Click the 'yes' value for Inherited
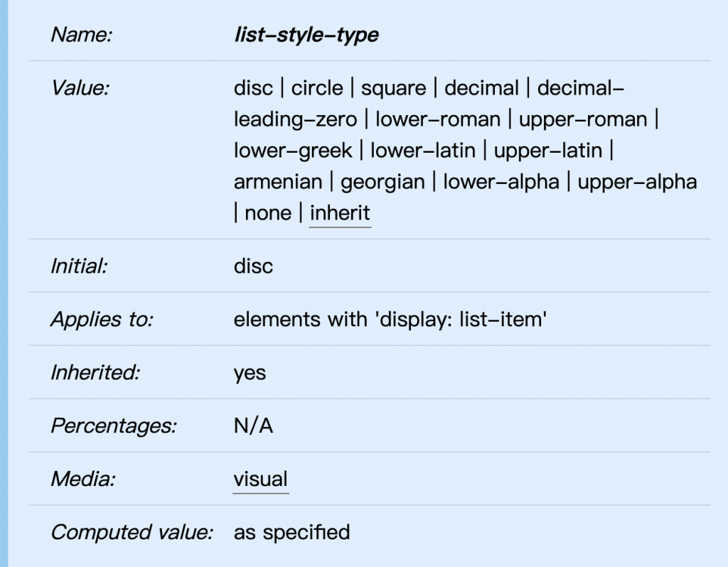The image size is (728, 567). tap(250, 373)
